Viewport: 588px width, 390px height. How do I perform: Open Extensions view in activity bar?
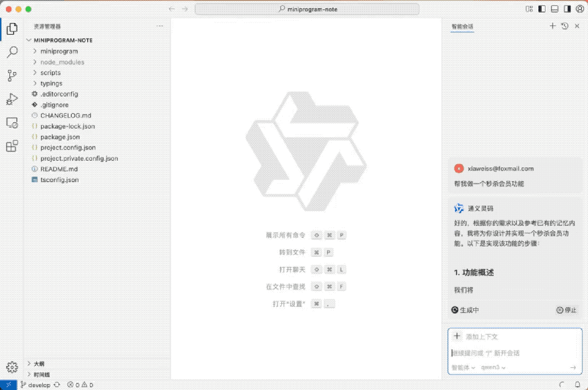tap(12, 146)
